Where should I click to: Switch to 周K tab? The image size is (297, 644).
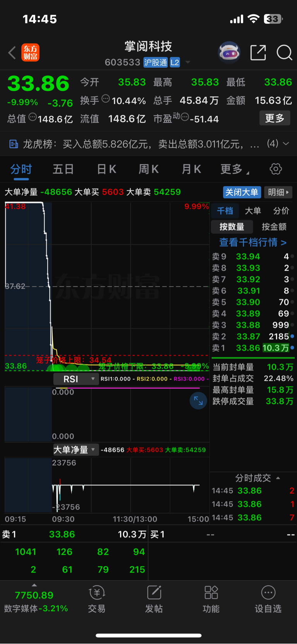coord(148,169)
